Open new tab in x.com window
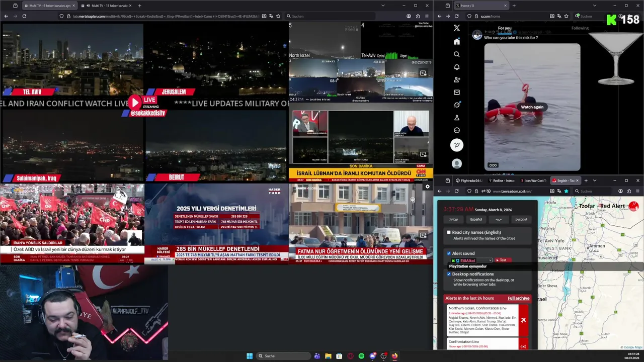644x362 pixels. [x=514, y=6]
